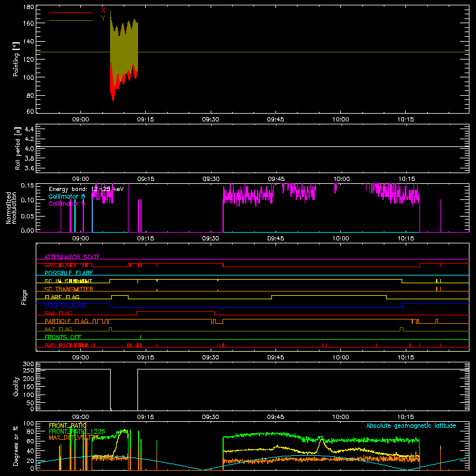Select the yellow FRONT_RATIO legend entry
The width and height of the screenshot is (476, 476).
67,425
